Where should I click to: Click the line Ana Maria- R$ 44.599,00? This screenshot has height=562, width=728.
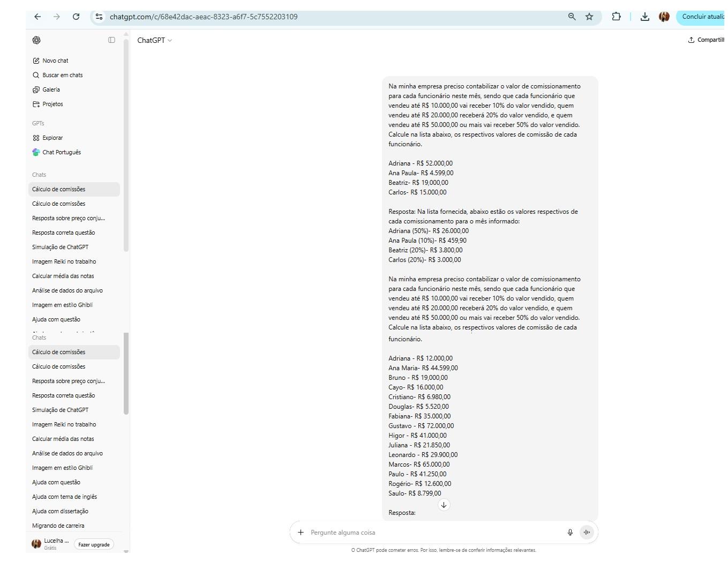point(423,368)
